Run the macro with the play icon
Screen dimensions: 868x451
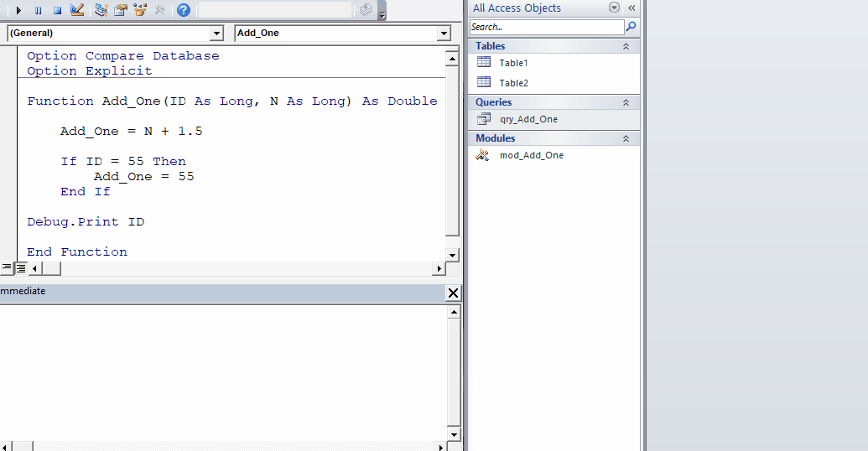[x=18, y=10]
